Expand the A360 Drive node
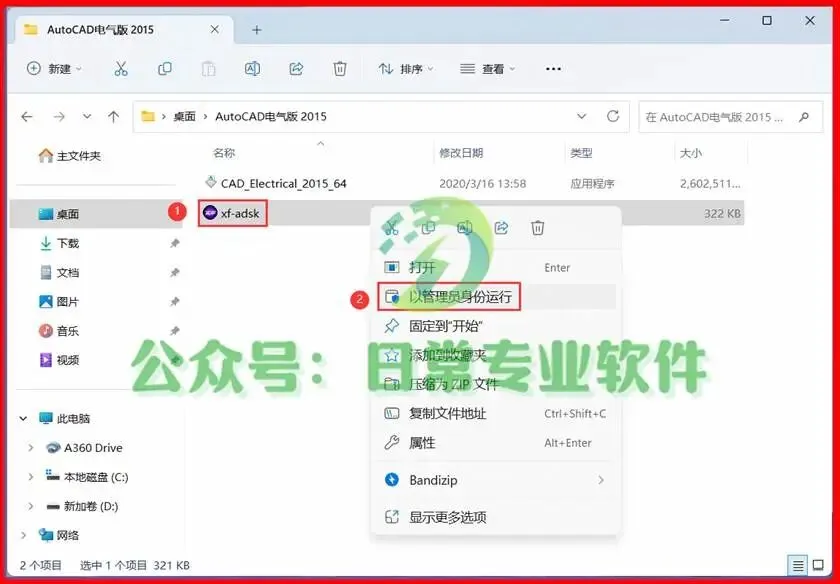Image resolution: width=840 pixels, height=584 pixels. pos(31,447)
